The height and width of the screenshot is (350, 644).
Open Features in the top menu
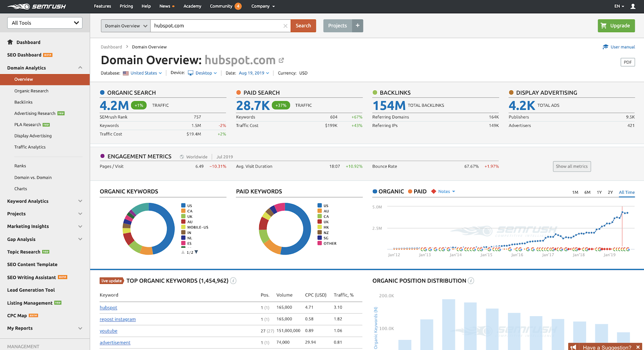pos(102,6)
